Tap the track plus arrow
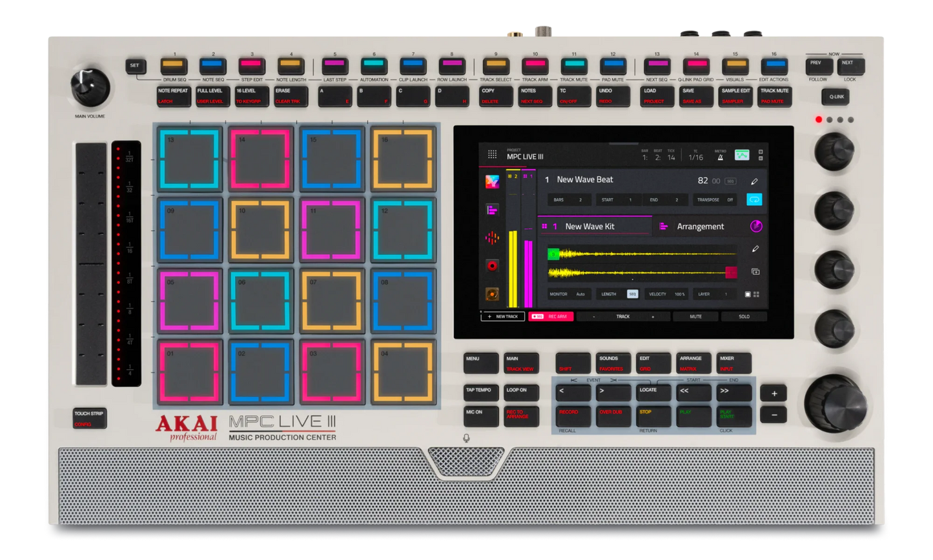 click(x=653, y=317)
